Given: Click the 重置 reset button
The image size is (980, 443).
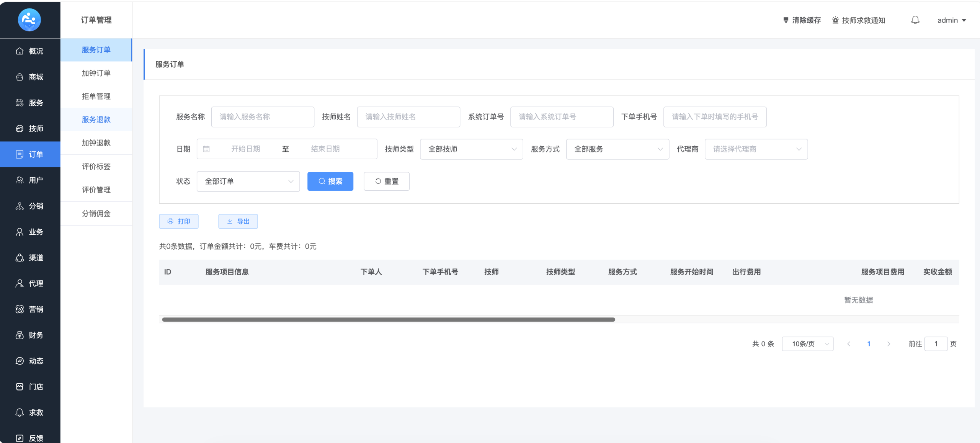Looking at the screenshot, I should pos(387,181).
